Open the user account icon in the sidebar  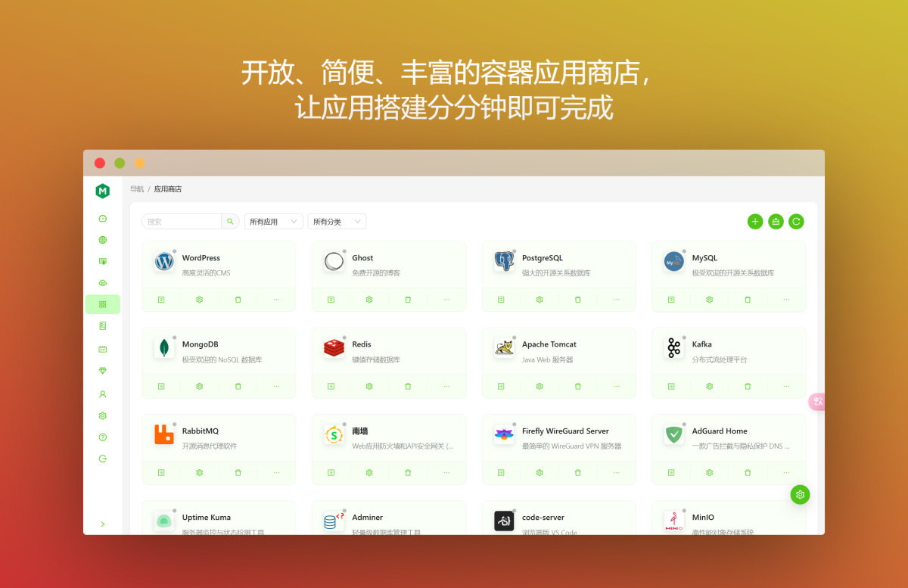pyautogui.click(x=103, y=394)
